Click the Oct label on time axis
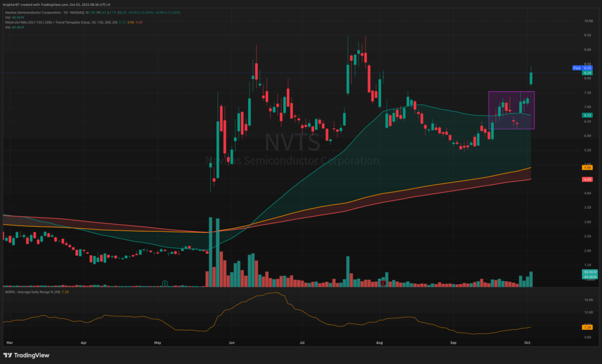 [527, 341]
